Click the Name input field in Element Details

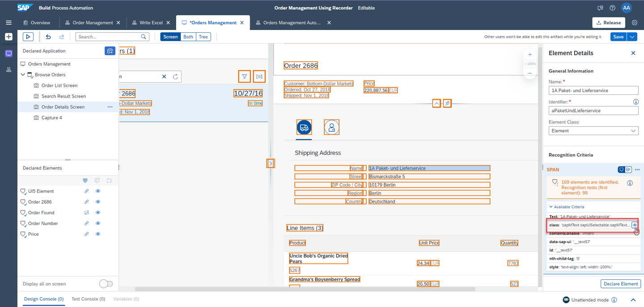[x=593, y=90]
